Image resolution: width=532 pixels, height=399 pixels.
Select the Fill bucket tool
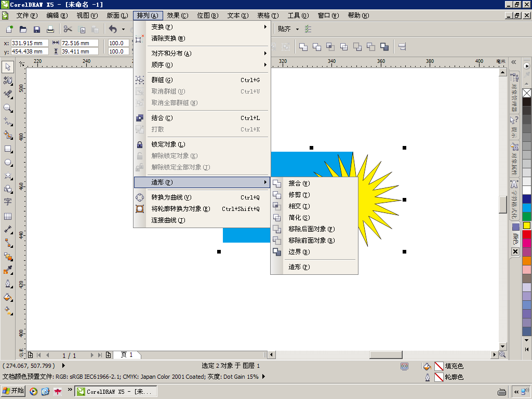8,298
